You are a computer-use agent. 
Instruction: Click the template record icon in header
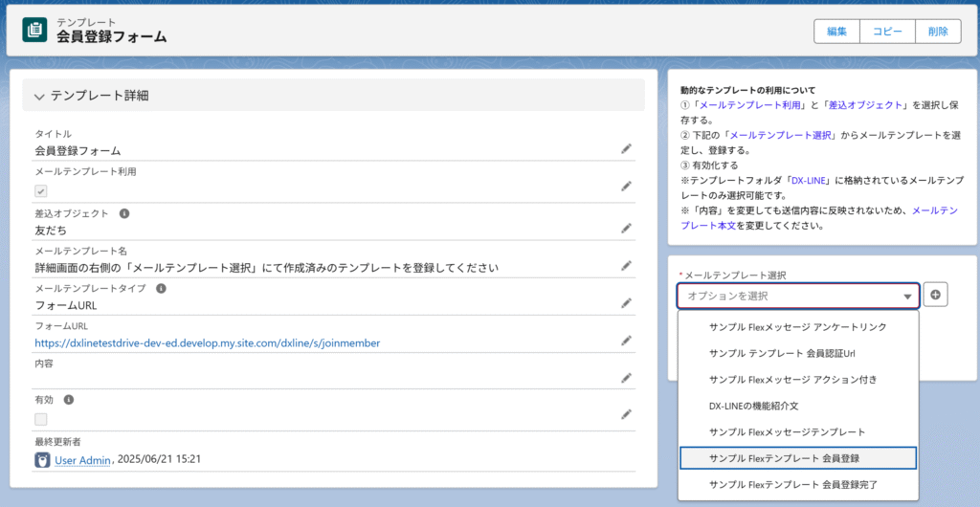[34, 30]
